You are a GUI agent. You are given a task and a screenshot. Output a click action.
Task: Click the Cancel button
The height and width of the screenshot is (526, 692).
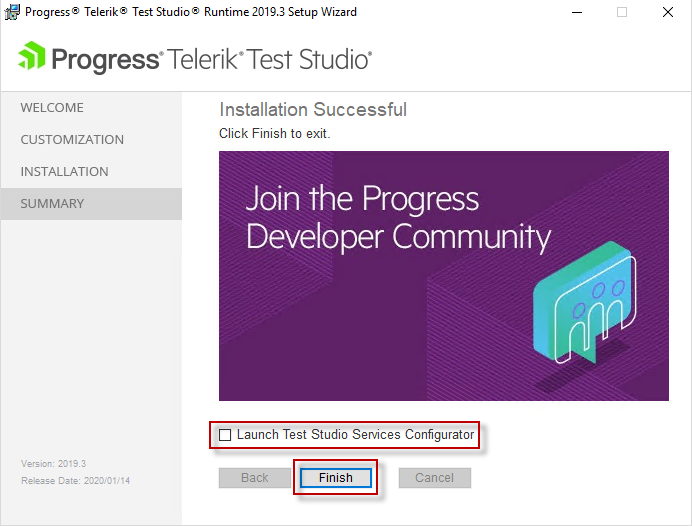(x=435, y=478)
